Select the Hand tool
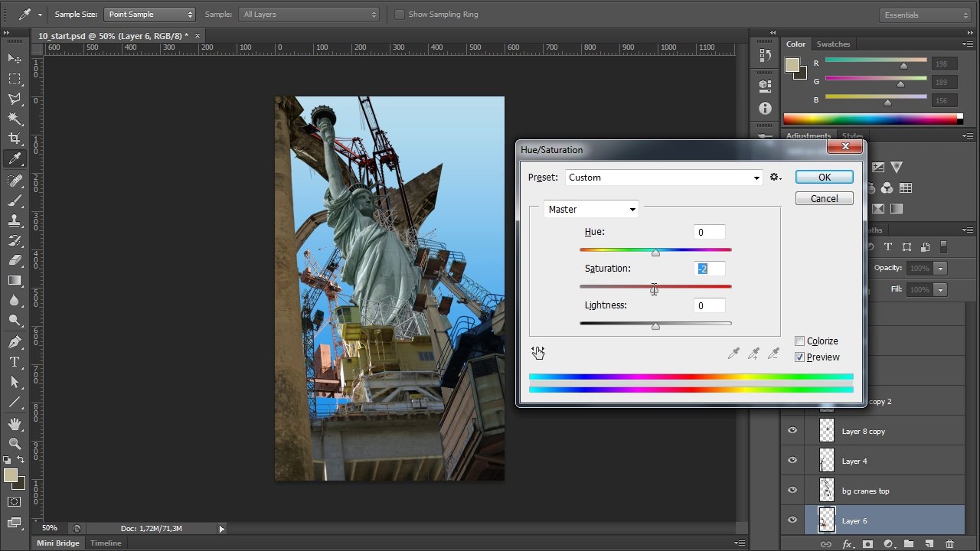Viewport: 980px width, 551px height. point(15,423)
